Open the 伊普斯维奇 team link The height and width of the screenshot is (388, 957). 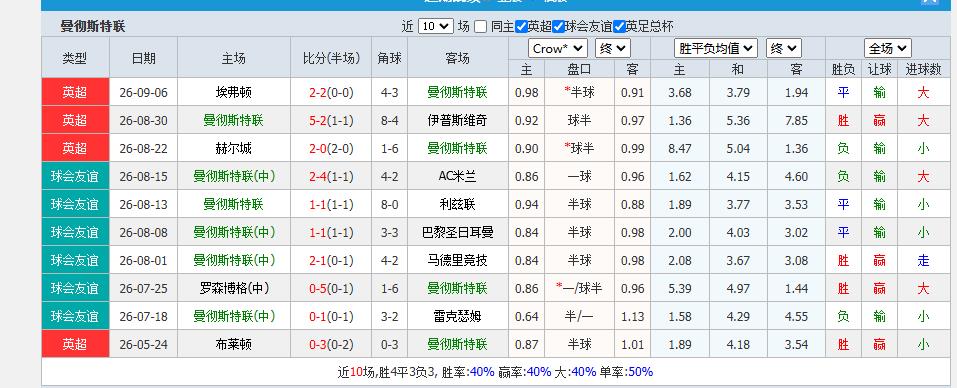[457, 121]
